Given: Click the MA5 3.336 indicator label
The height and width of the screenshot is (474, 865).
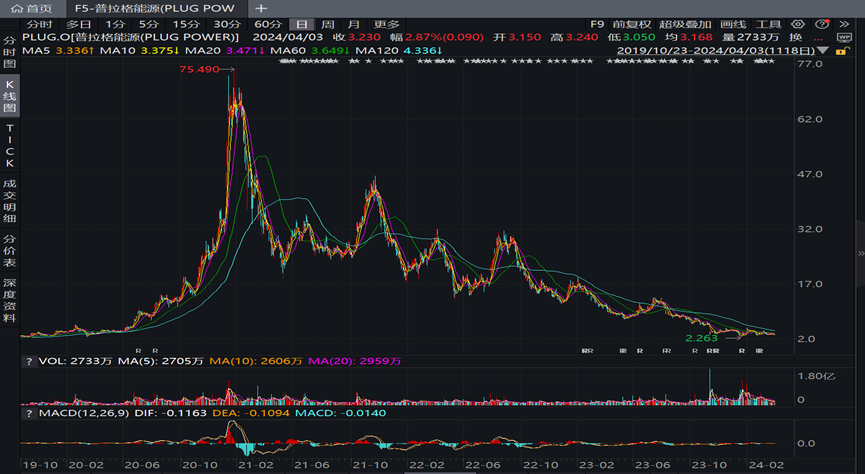Looking at the screenshot, I should [58, 50].
